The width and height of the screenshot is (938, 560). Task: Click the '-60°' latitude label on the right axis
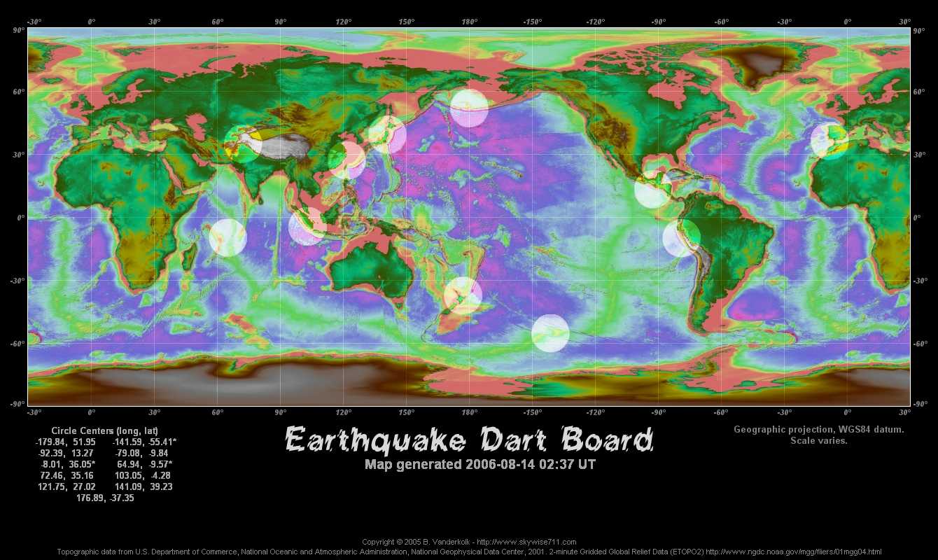[x=922, y=344]
